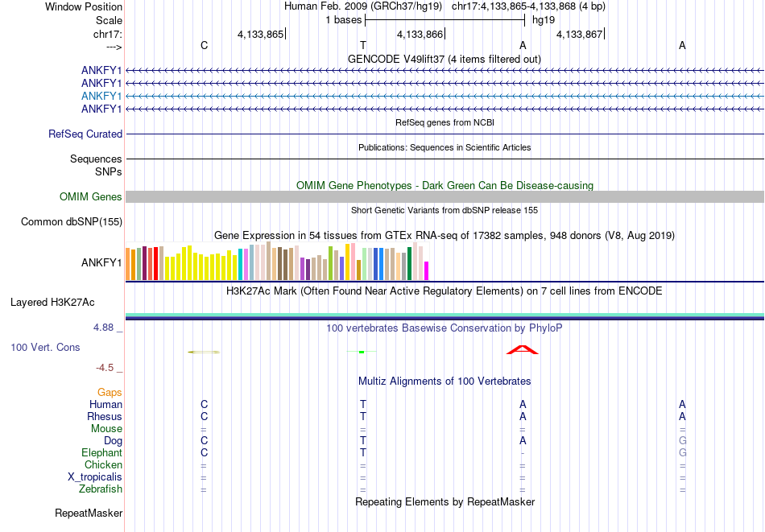Click the 4,133,867 ruler position label

pyautogui.click(x=580, y=34)
